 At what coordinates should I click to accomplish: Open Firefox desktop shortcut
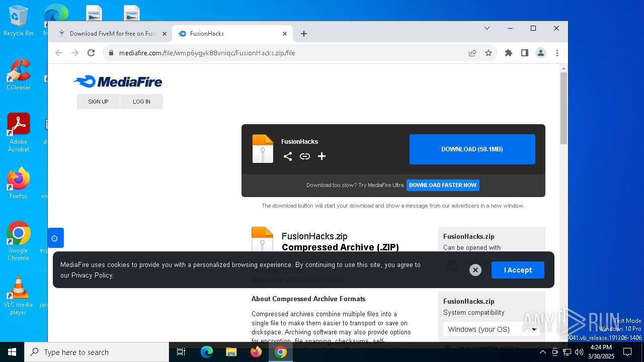pos(18,184)
